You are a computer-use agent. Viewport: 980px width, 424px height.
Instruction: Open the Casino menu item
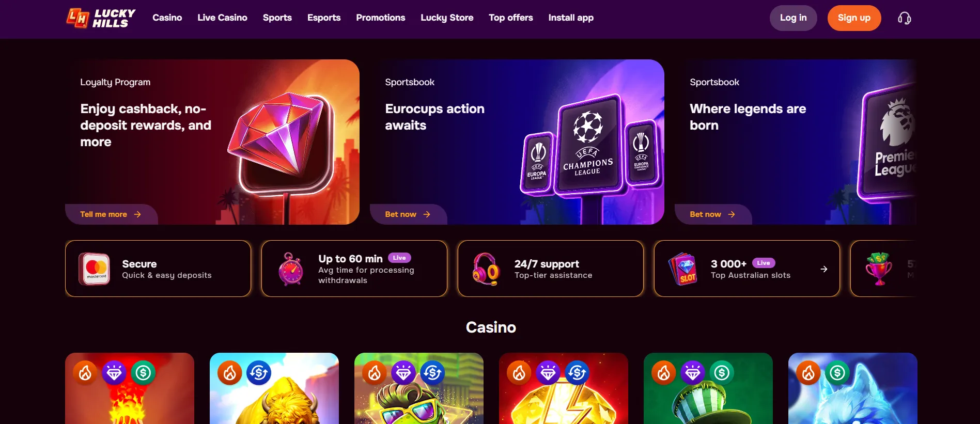(x=167, y=18)
